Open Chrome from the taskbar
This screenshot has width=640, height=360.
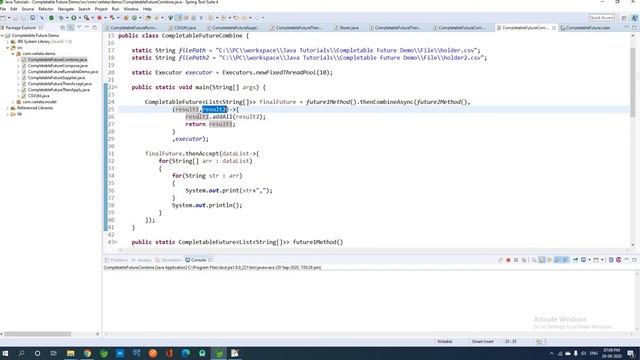(x=87, y=353)
